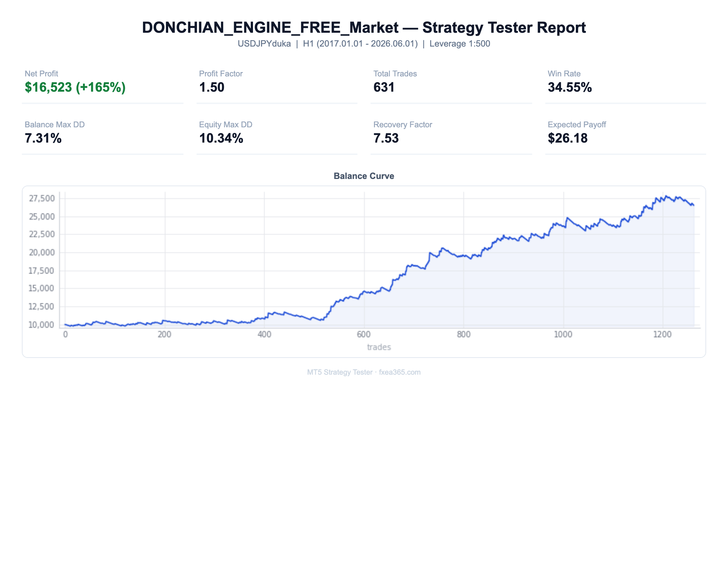Click the 0 x-axis tick label
728x582 pixels.
(65, 335)
